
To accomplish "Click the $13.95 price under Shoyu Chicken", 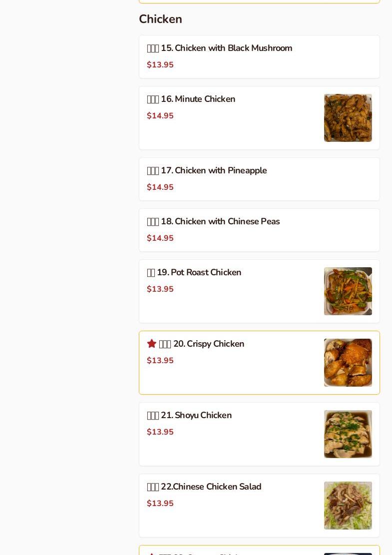I will 160,432.
